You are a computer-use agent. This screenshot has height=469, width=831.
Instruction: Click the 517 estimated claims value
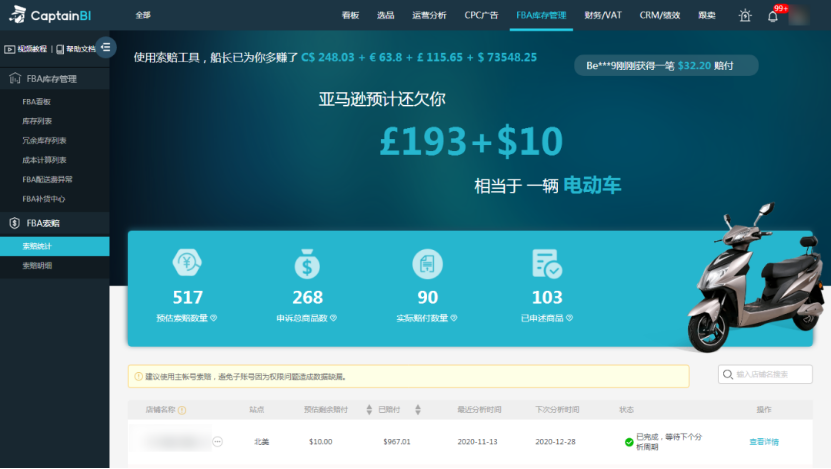(x=188, y=297)
